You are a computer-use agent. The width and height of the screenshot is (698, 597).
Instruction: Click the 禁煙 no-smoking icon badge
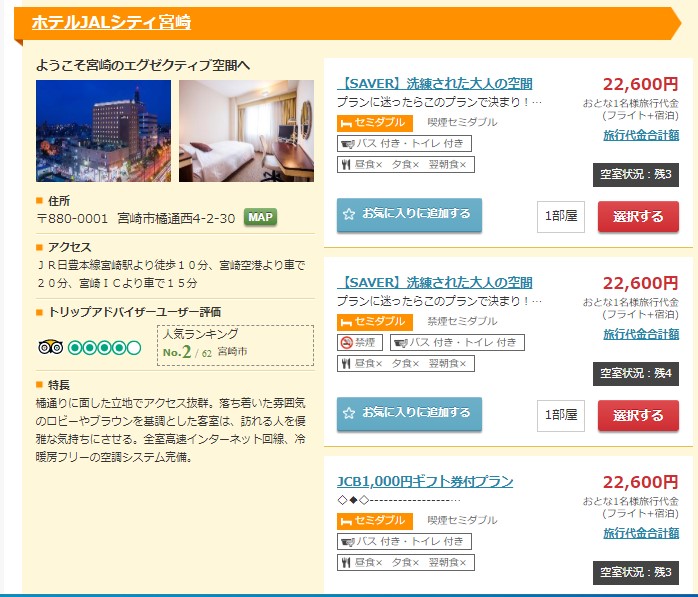[360, 342]
